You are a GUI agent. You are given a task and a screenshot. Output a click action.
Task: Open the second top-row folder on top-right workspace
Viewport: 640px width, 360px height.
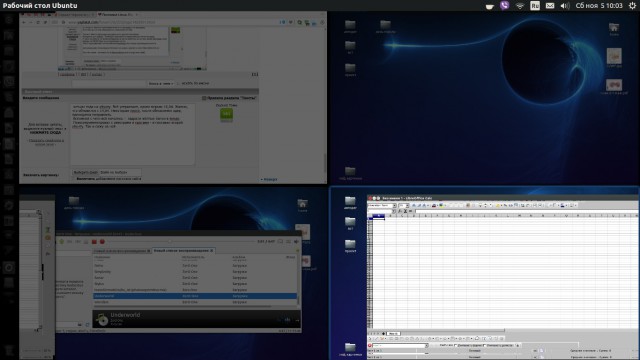coord(385,26)
